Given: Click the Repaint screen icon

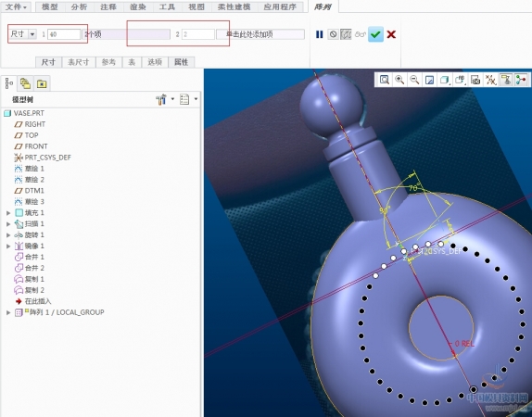Looking at the screenshot, I should pyautogui.click(x=429, y=80).
